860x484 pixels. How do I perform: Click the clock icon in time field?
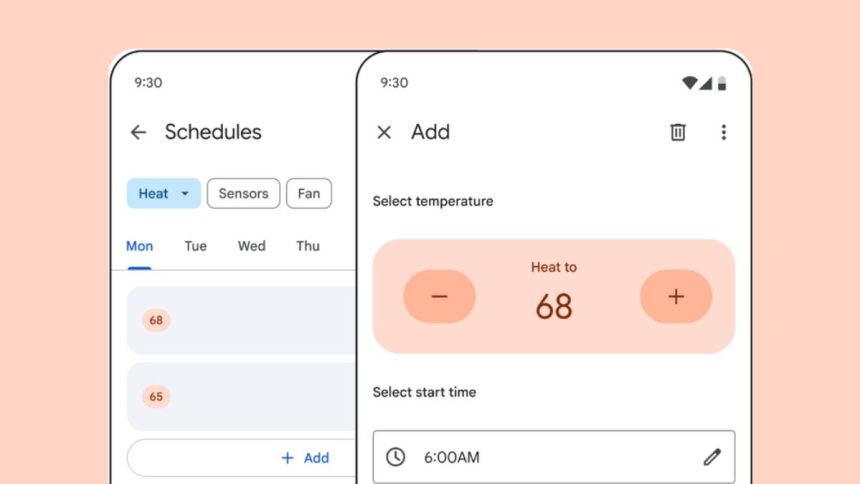click(396, 457)
